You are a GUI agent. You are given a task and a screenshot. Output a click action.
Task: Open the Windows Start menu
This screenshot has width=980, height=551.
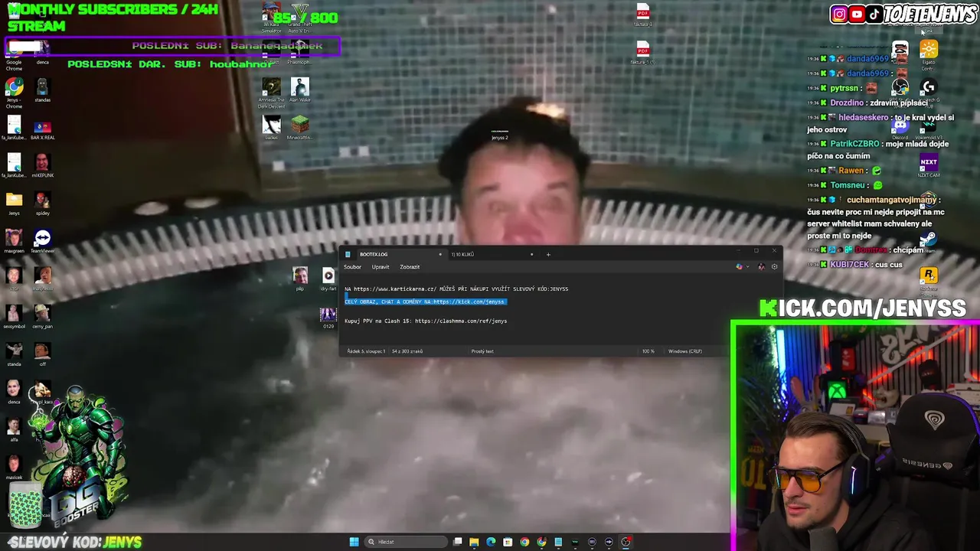354,542
